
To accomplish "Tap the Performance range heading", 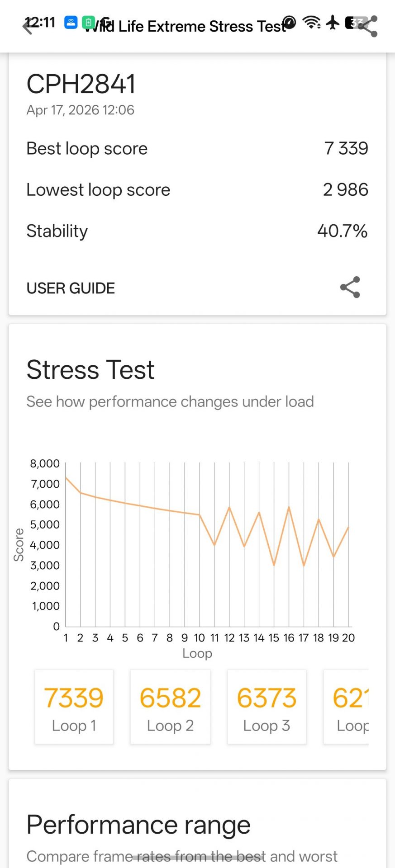I will click(138, 825).
